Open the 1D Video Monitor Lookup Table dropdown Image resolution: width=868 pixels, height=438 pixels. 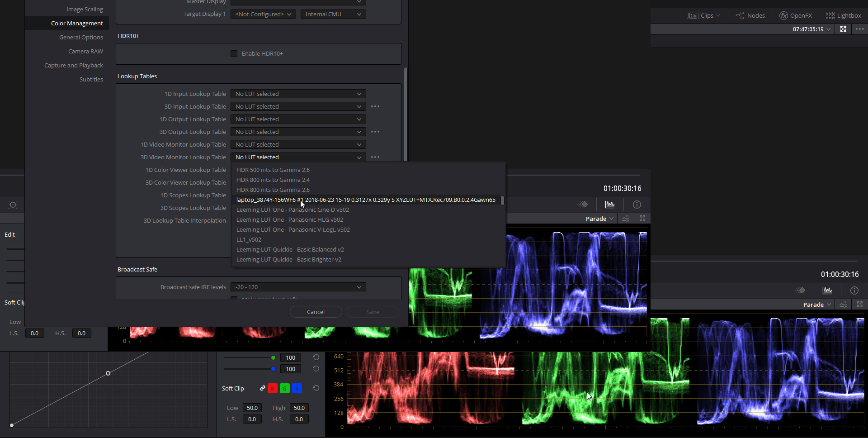[298, 144]
